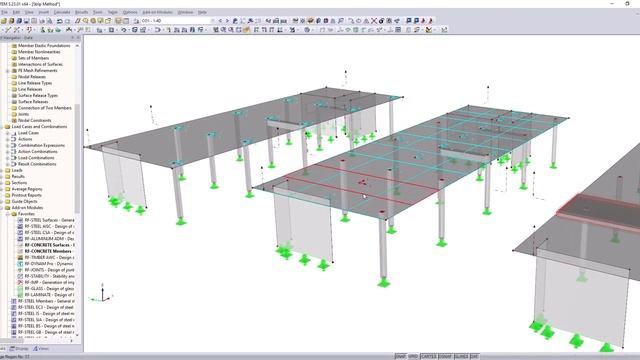
Task: Open RF-DYNAM Pro module entry
Action: [x=49, y=264]
